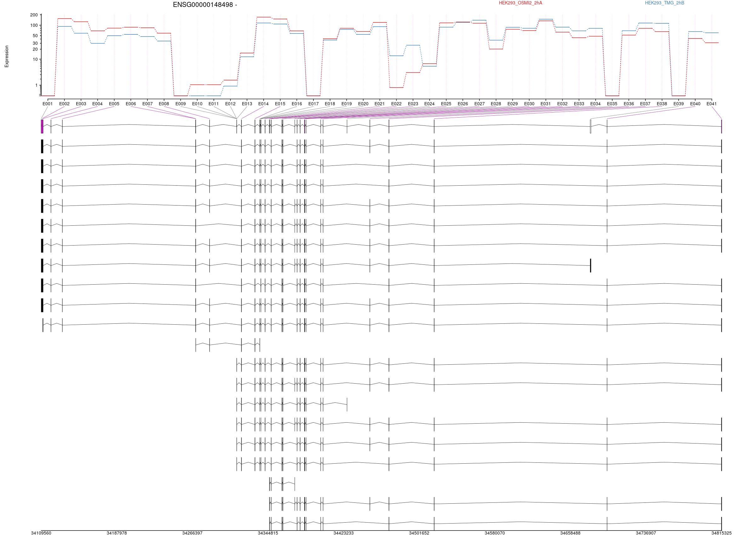Click exon label E005

(114, 104)
